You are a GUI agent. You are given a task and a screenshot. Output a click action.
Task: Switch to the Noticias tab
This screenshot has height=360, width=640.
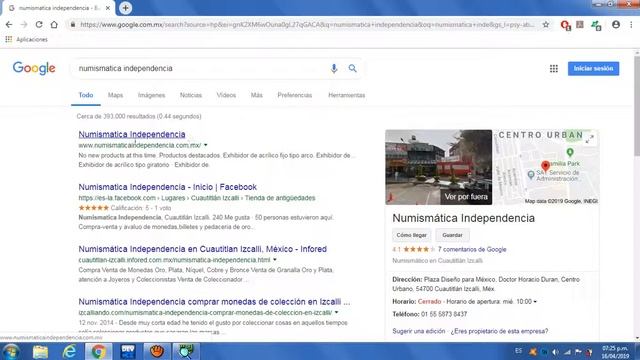(191, 95)
